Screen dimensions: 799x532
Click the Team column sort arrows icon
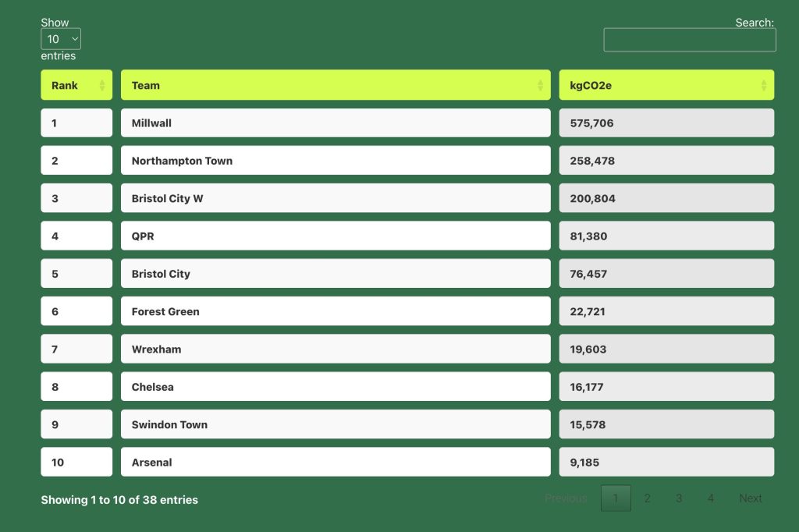540,86
